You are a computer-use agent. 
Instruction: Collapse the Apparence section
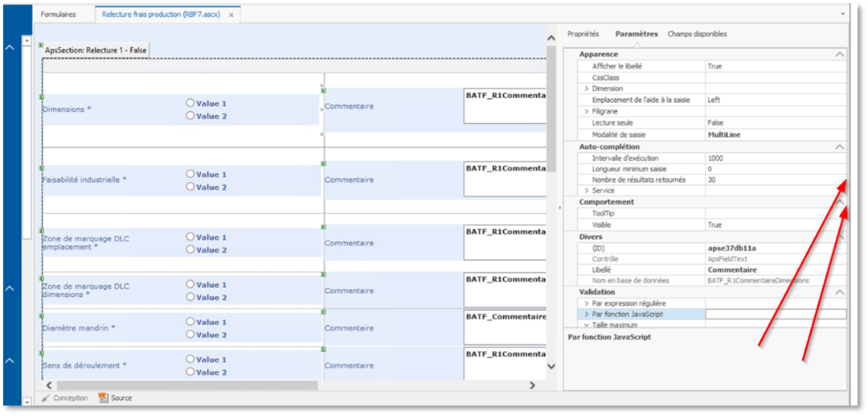click(x=840, y=55)
